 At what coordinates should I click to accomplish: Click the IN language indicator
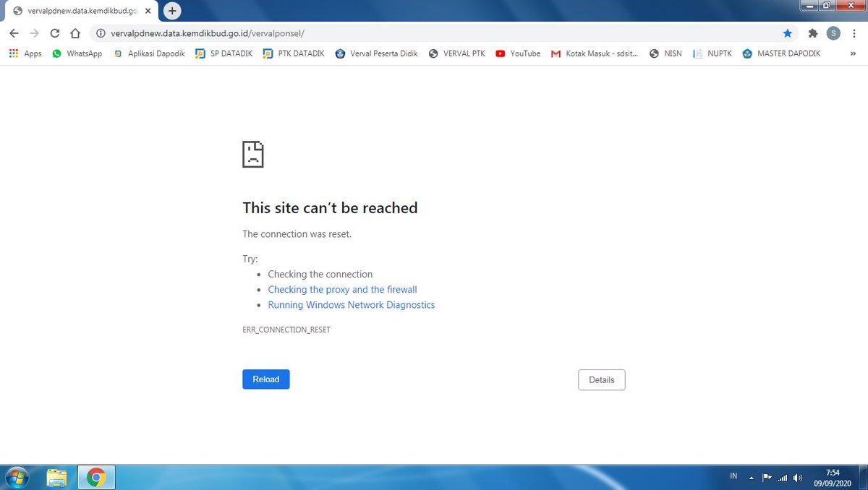(733, 476)
